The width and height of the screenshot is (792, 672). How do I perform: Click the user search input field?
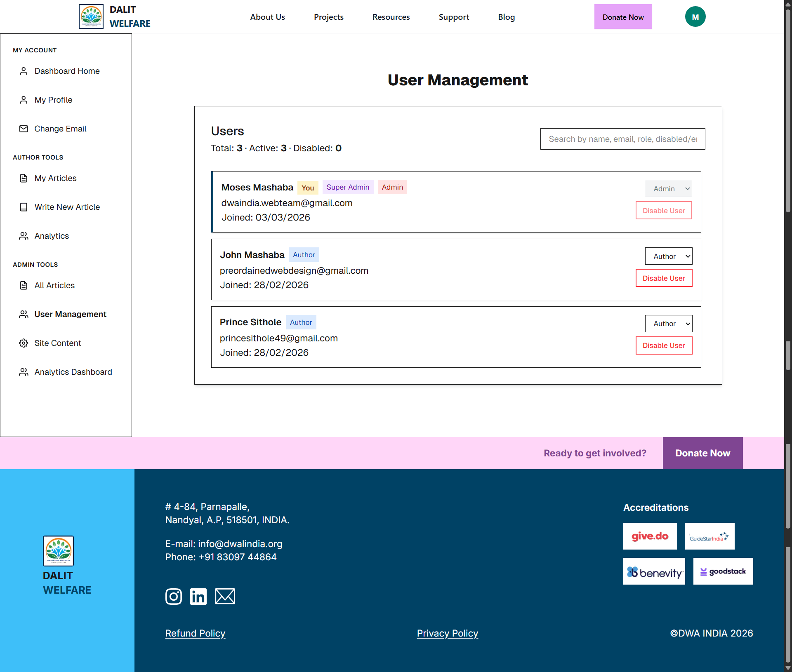point(622,139)
